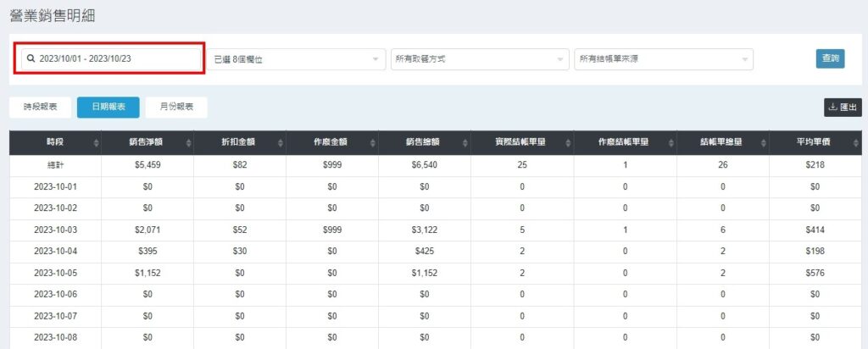Image resolution: width=868 pixels, height=349 pixels.
Task: Open 所有結帳單來源 source dropdown
Action: [663, 59]
